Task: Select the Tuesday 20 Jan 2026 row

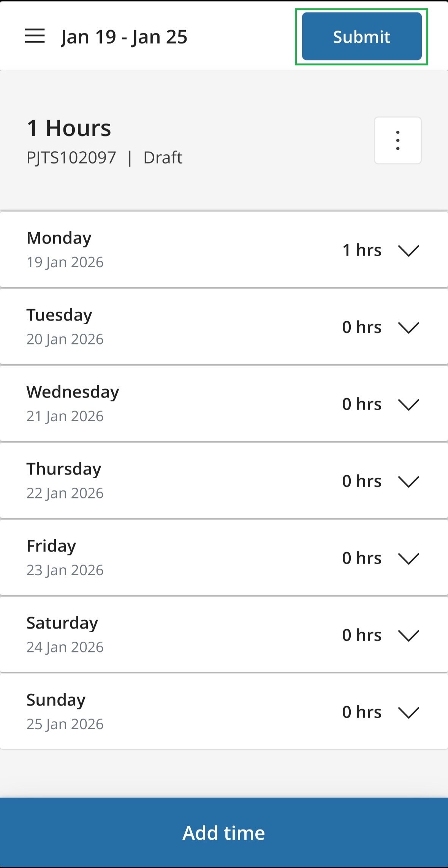Action: pos(171,327)
